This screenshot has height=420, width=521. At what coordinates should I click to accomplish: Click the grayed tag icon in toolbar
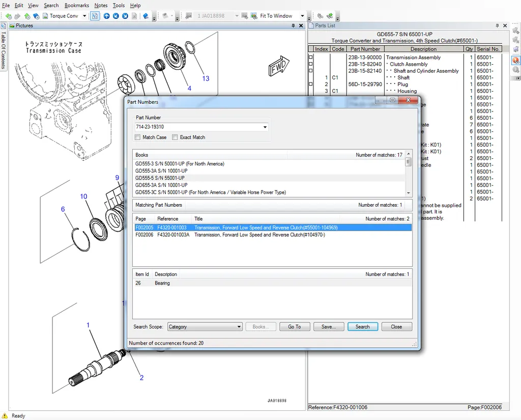(x=165, y=16)
